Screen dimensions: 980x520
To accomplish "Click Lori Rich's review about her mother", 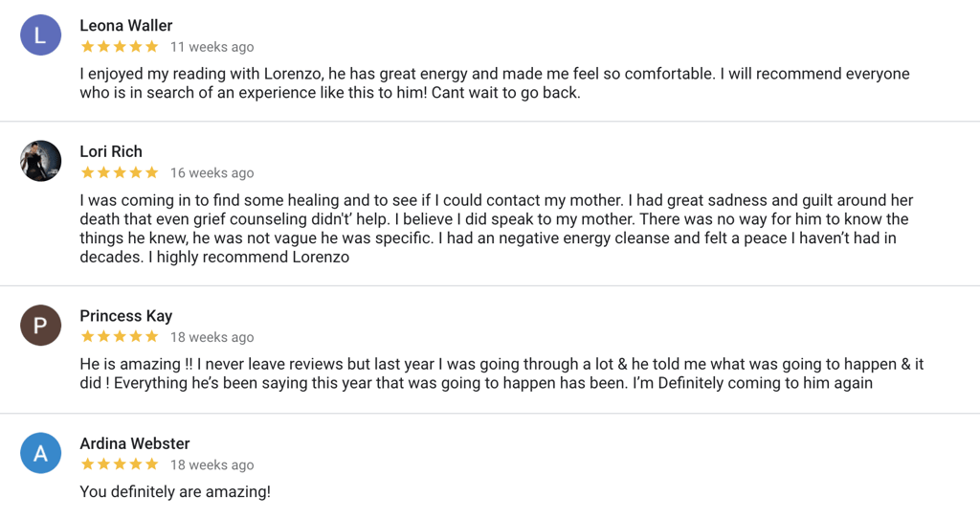I will pos(497,229).
